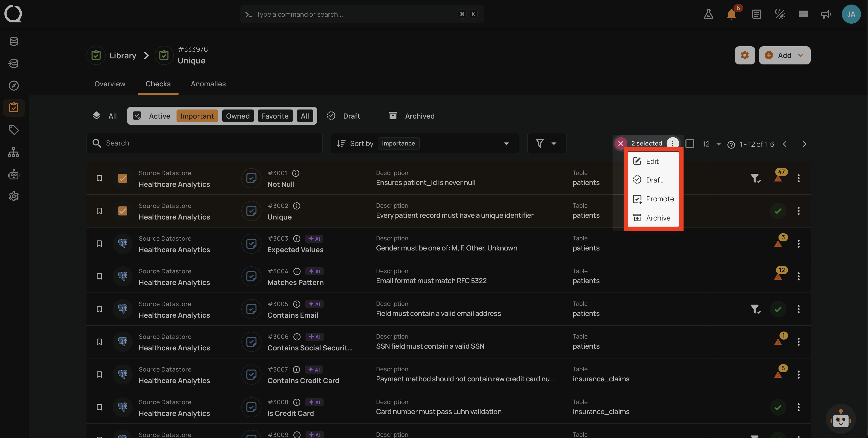The width and height of the screenshot is (868, 438).
Task: Open the hierarchy tree icon in sidebar
Action: tap(14, 152)
